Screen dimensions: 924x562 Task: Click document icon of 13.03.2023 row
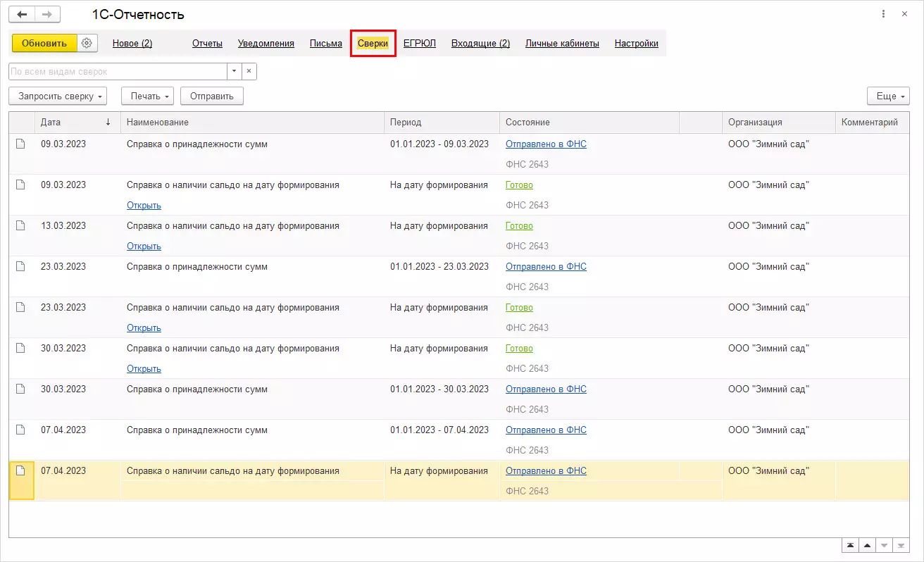click(x=21, y=225)
